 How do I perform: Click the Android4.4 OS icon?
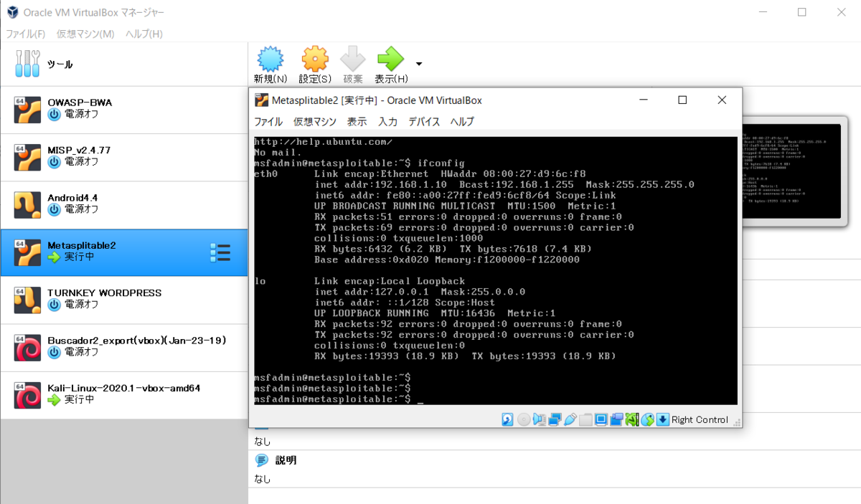click(x=27, y=205)
